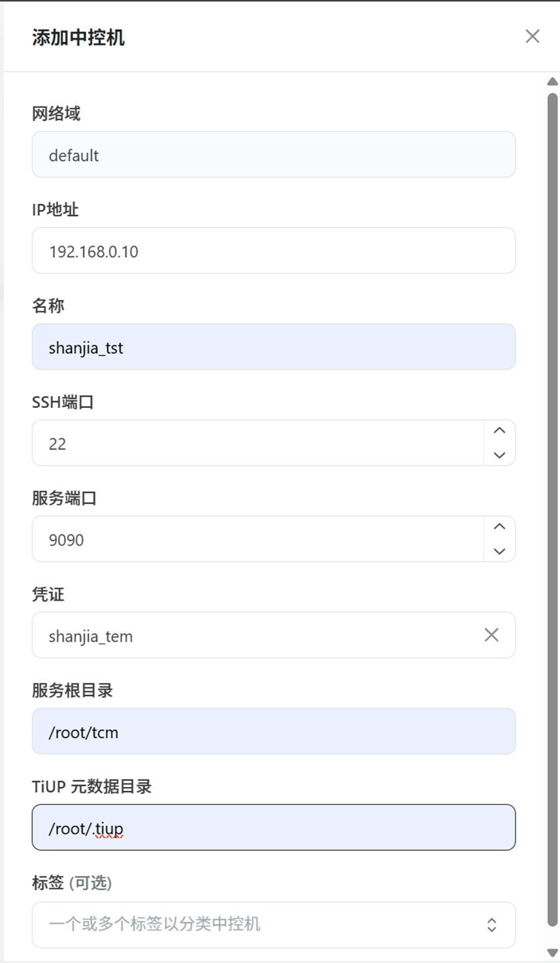Increment 服务端口 using the up arrow

tap(500, 527)
